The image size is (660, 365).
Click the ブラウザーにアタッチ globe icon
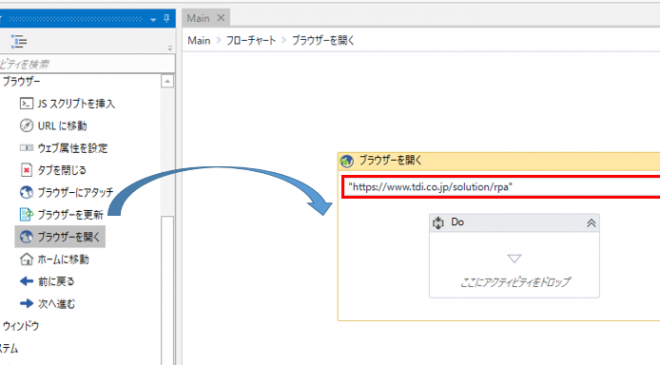coord(27,192)
